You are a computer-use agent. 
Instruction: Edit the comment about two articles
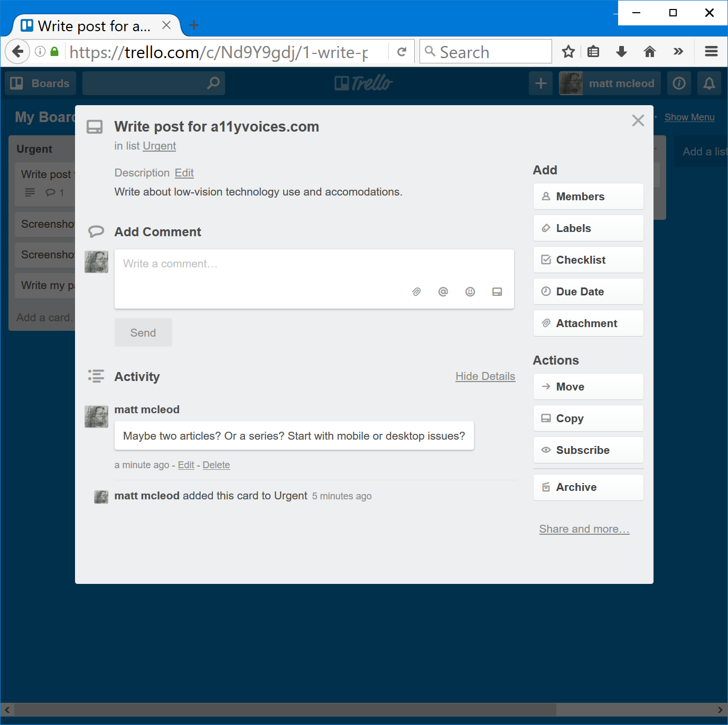[x=186, y=465]
